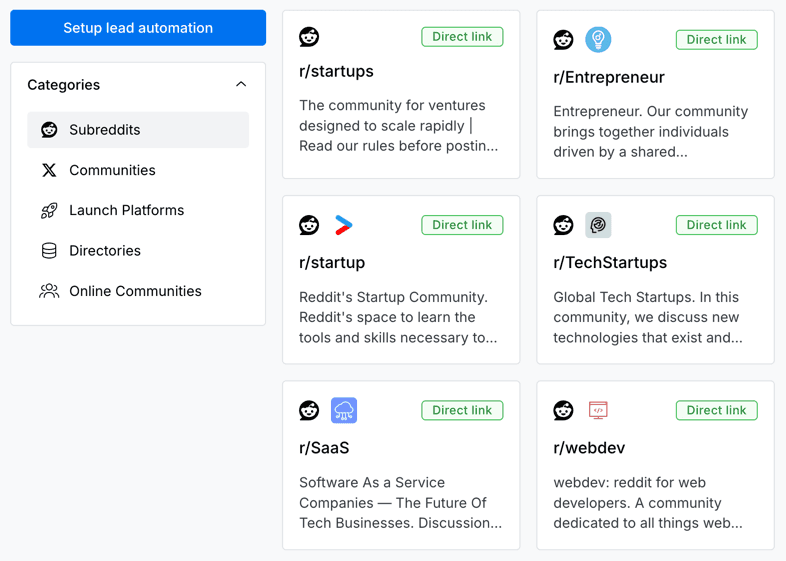Viewport: 786px width, 561px height.
Task: Open the r/TechStartups card title
Action: click(x=610, y=263)
